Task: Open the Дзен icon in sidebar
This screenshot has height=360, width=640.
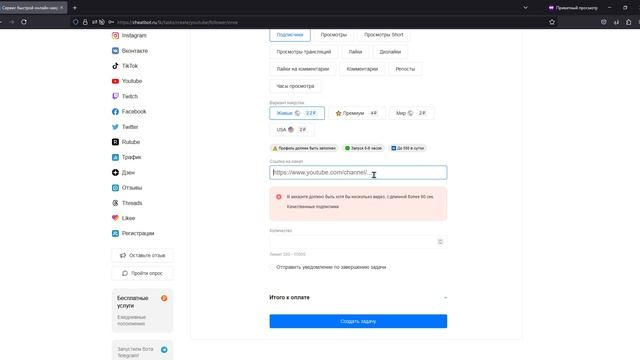Action: click(x=116, y=173)
